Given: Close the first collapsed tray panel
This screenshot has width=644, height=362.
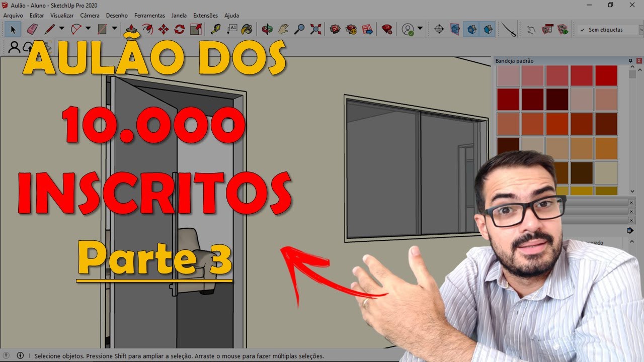Looking at the screenshot, I should [631, 202].
